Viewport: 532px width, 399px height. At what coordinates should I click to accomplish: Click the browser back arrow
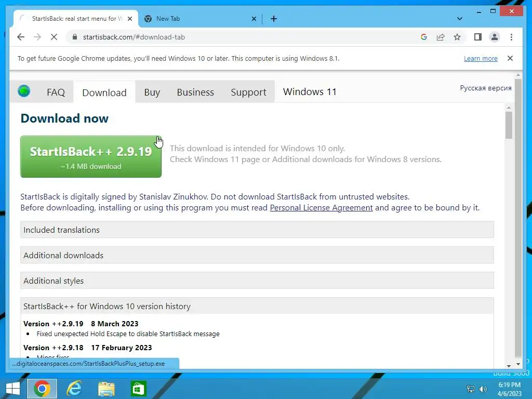click(x=21, y=37)
